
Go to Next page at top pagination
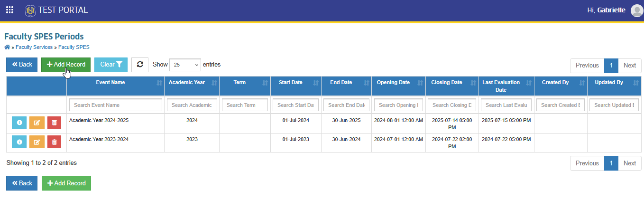[629, 66]
